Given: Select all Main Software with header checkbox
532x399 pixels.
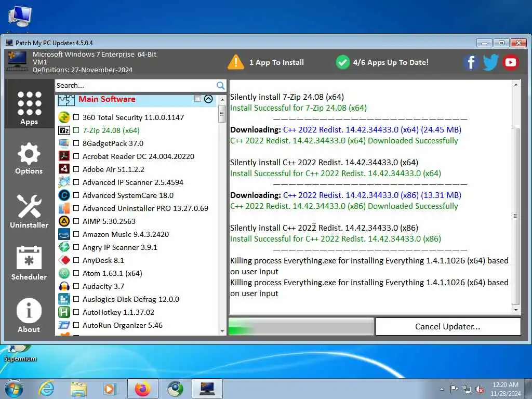Looking at the screenshot, I should [197, 99].
